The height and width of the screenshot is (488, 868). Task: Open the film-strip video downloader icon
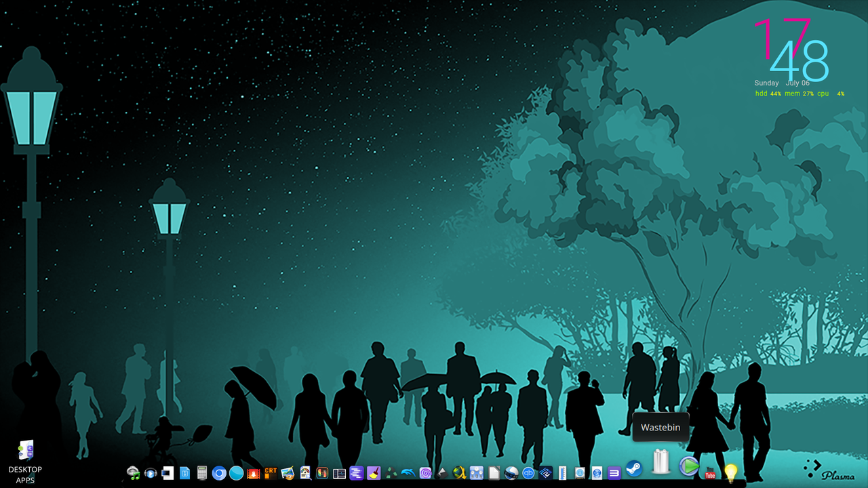point(254,474)
